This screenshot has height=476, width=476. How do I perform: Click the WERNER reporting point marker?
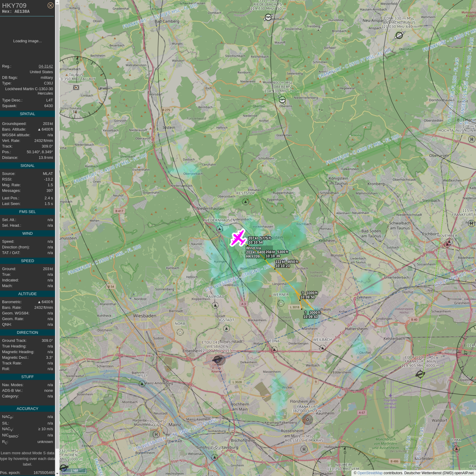point(281,303)
